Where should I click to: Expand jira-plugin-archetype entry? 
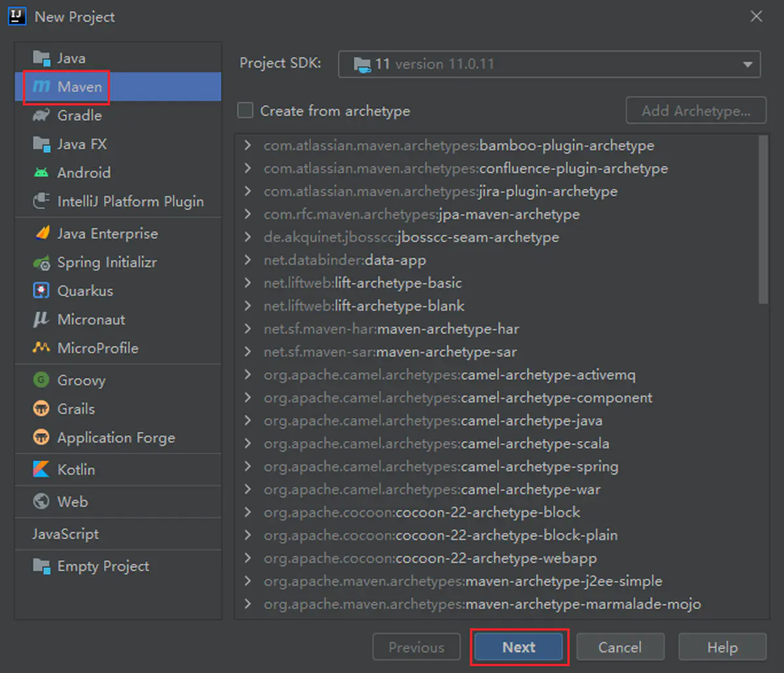(248, 191)
